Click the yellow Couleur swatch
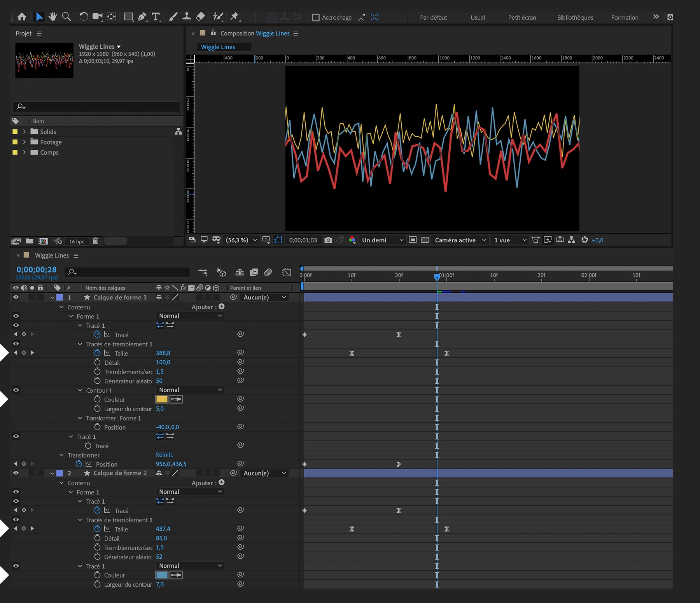700x603 pixels. (x=162, y=399)
